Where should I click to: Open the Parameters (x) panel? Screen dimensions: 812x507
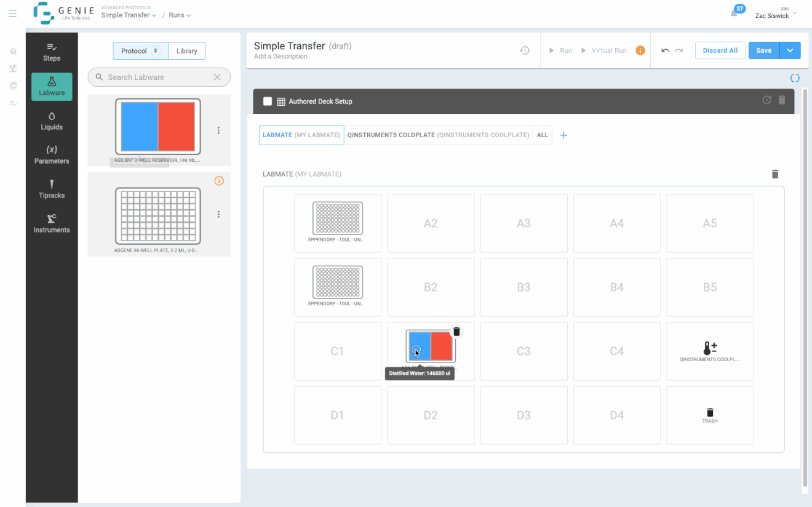click(x=52, y=155)
